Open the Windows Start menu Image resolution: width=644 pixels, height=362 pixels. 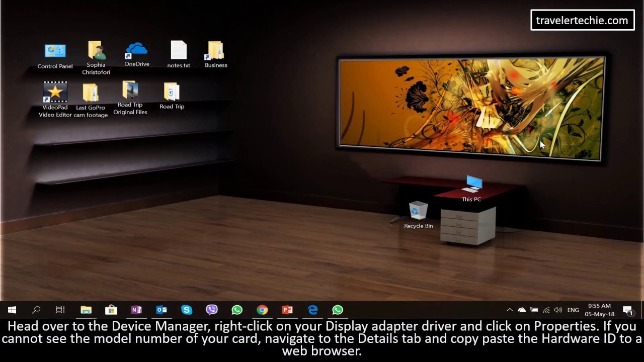pyautogui.click(x=12, y=310)
